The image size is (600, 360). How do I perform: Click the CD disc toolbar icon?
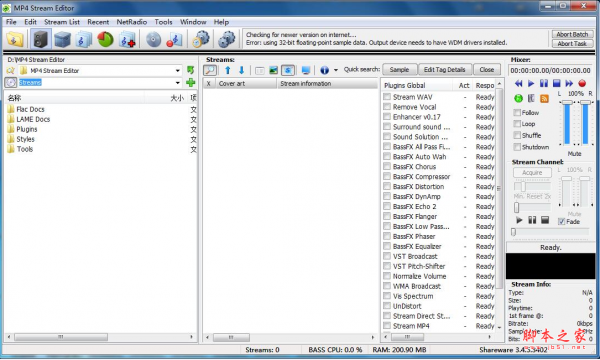coord(153,39)
